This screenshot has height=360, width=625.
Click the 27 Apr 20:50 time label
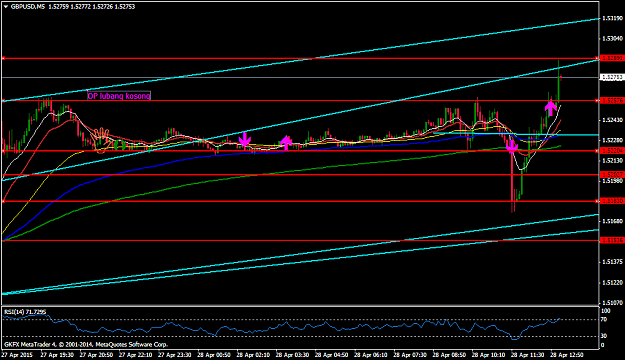pyautogui.click(x=96, y=354)
